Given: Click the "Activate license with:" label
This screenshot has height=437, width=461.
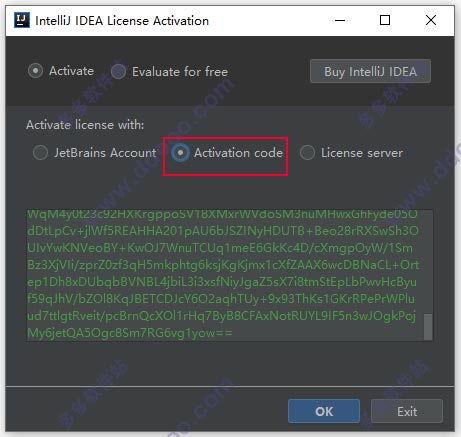Looking at the screenshot, I should (x=85, y=125).
